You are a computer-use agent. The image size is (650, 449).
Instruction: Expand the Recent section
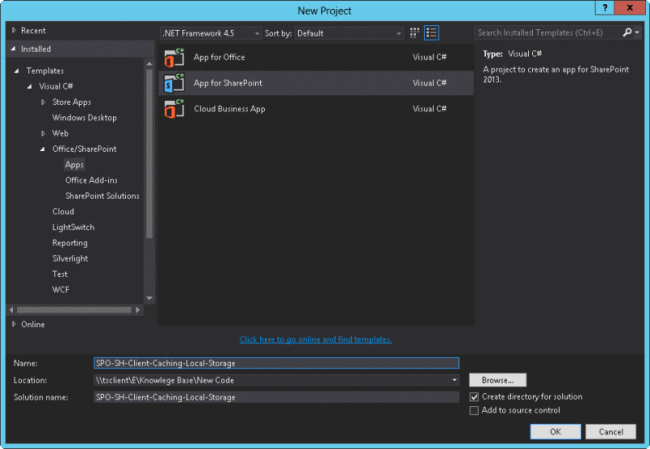point(14,30)
